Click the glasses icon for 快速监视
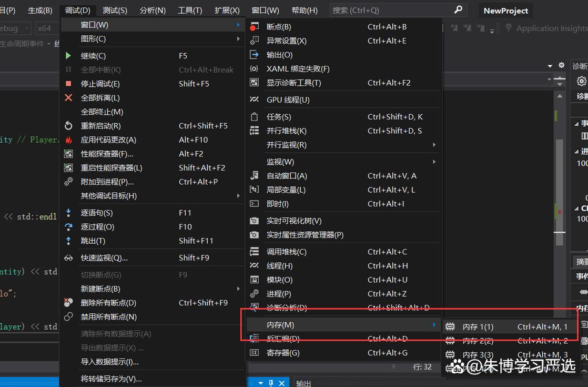This screenshot has width=588, height=387. [68, 258]
